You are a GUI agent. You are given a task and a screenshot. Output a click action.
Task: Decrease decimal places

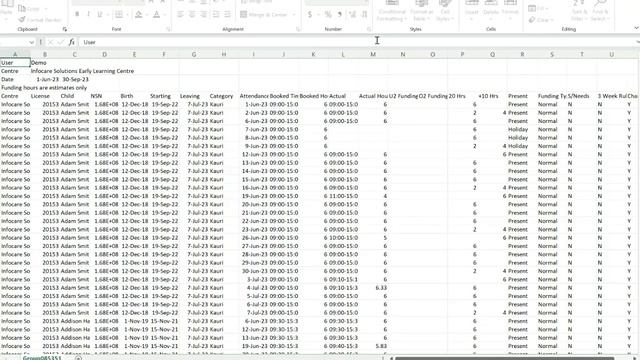click(x=364, y=15)
